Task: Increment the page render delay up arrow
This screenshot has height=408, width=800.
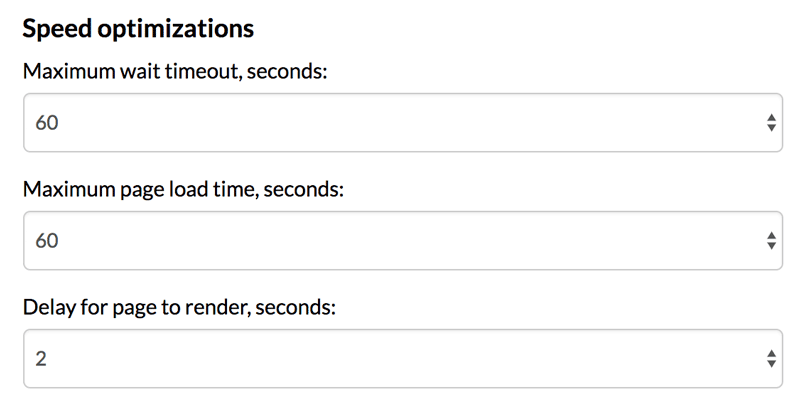Action: (x=771, y=353)
